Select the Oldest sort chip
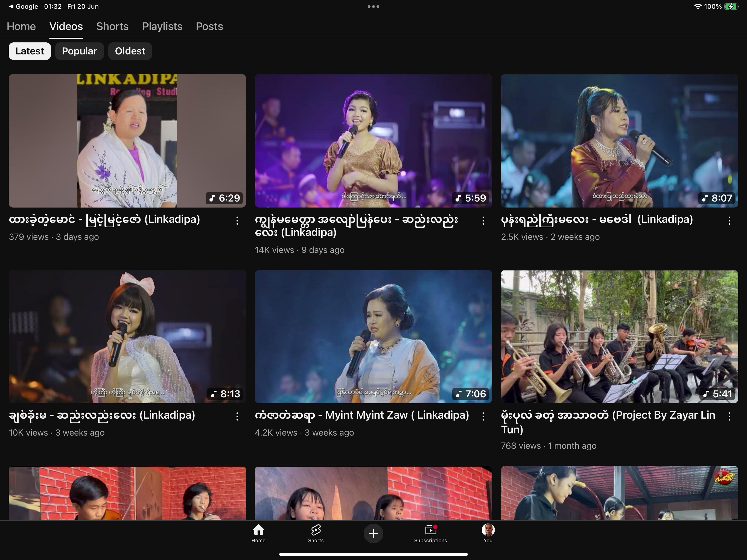Image resolution: width=747 pixels, height=560 pixels. (x=130, y=51)
